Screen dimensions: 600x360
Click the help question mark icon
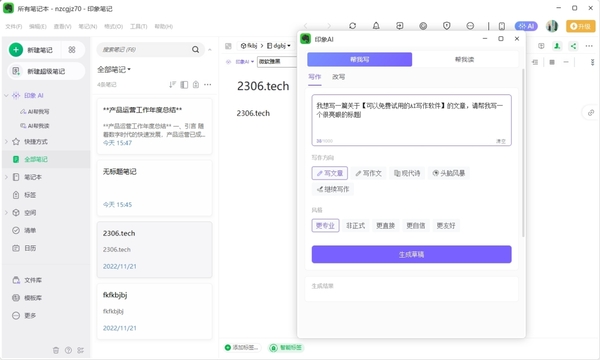click(x=68, y=350)
